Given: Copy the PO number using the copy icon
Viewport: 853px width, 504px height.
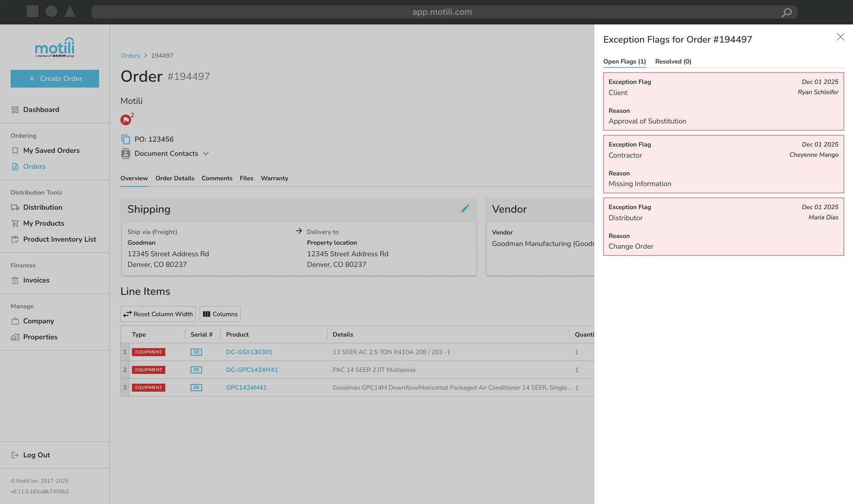Looking at the screenshot, I should 125,139.
